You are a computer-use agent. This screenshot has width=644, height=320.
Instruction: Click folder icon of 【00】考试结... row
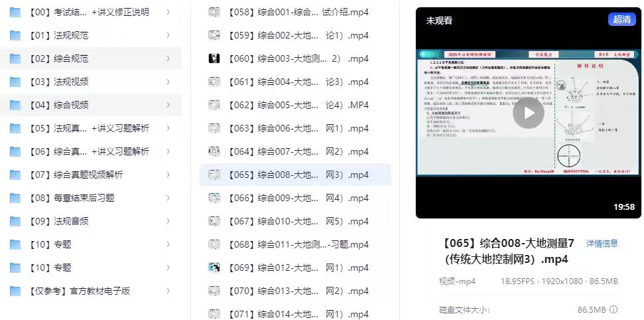pos(15,13)
